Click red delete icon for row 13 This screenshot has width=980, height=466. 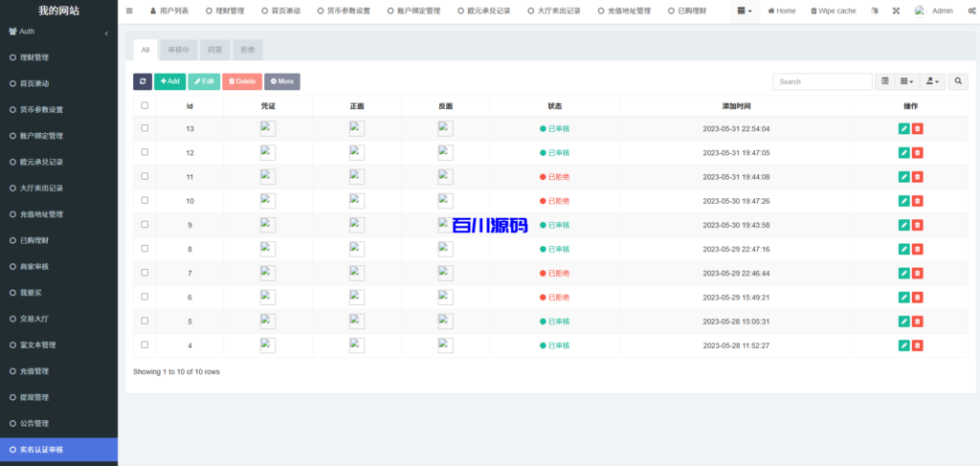pos(918,128)
